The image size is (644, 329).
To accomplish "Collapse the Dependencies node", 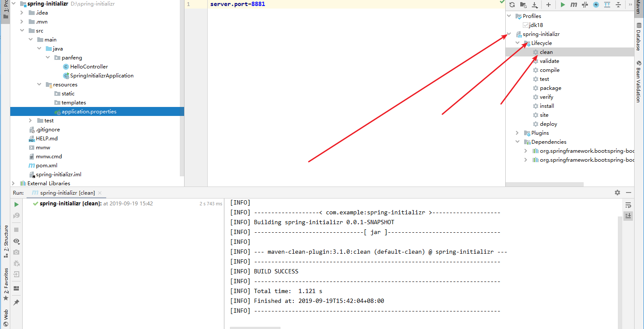I will pyautogui.click(x=518, y=142).
